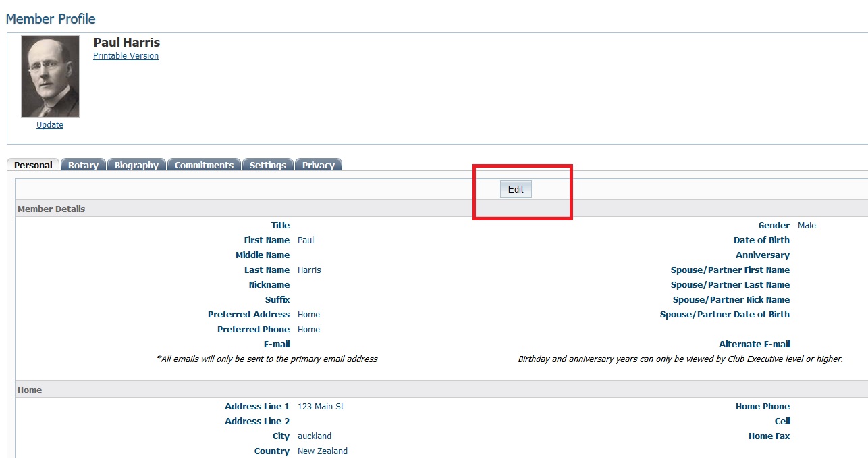
Task: Click the Home value beside Preferred Phone
Action: point(308,330)
